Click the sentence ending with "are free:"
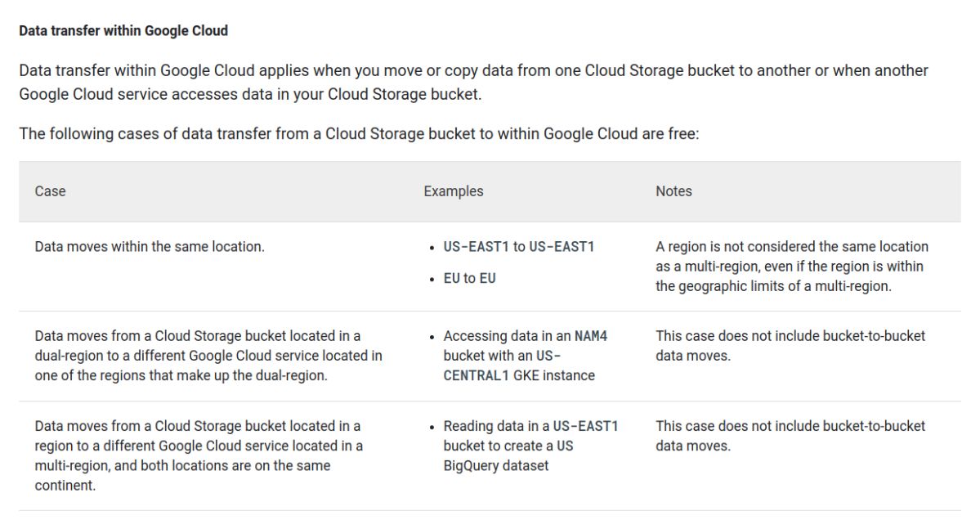This screenshot has height=529, width=980. (359, 134)
